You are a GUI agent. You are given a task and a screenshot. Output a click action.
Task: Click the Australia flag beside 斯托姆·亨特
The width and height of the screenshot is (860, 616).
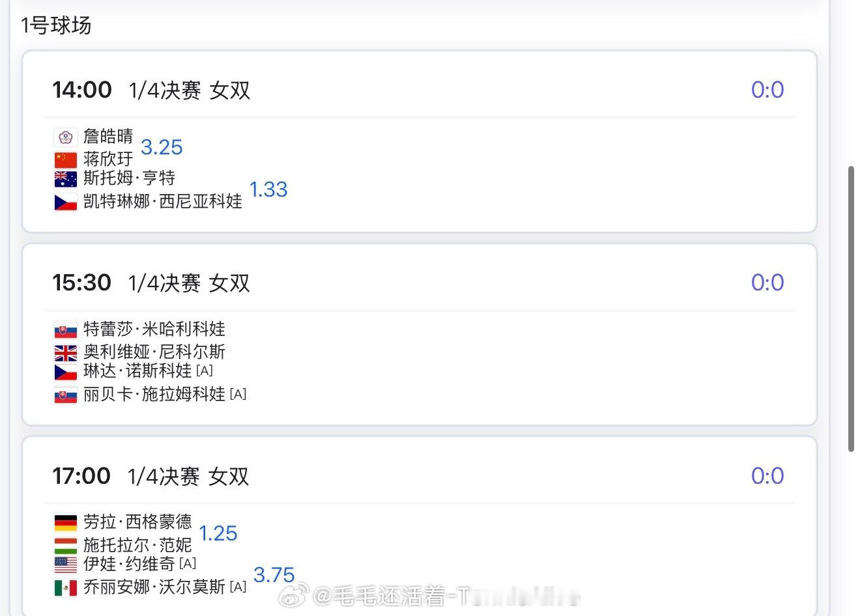[65, 178]
